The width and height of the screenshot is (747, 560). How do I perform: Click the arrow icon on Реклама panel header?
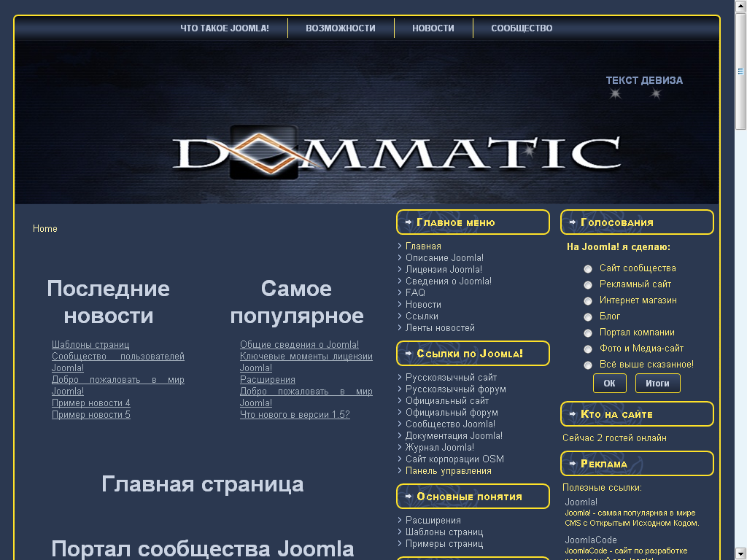tap(573, 463)
